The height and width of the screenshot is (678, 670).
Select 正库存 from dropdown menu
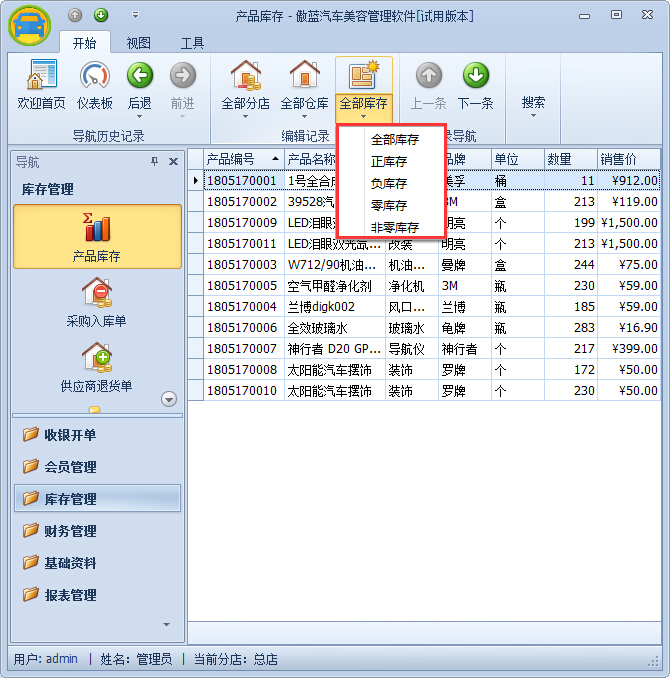[x=389, y=161]
